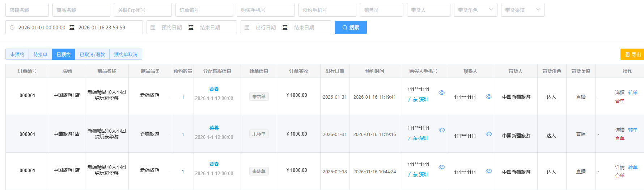
Task: Click the 导出 export button
Action: [633, 54]
